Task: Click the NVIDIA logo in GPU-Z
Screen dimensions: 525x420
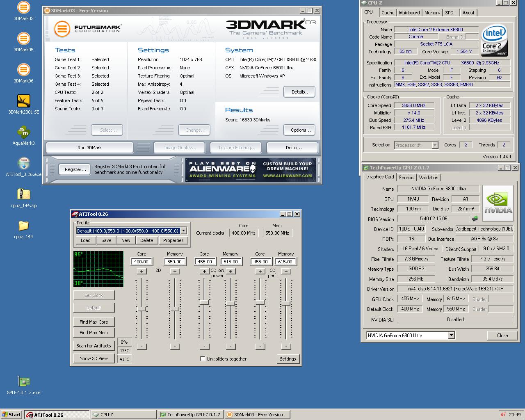Action: coord(498,203)
